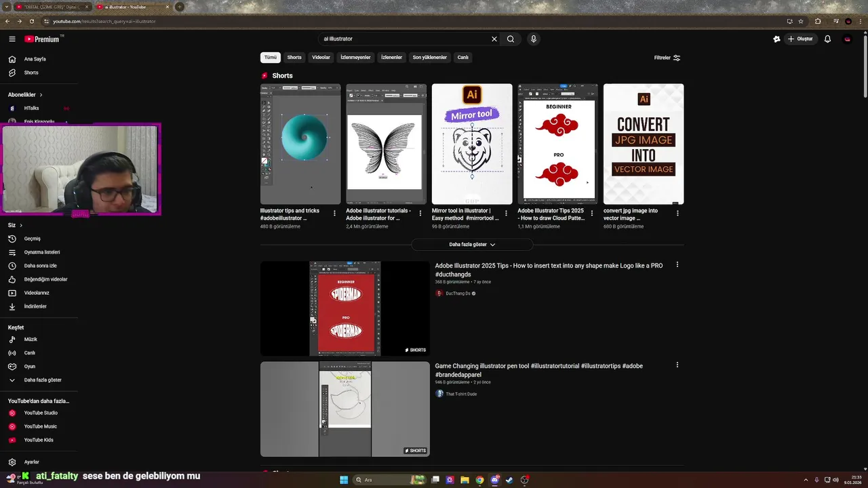Open options for Mirror tool short
868x488 pixels.
(x=506, y=213)
